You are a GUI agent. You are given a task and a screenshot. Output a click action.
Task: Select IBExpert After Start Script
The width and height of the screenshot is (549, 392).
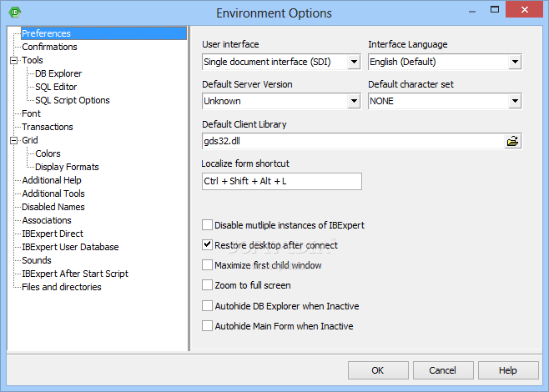(x=75, y=274)
